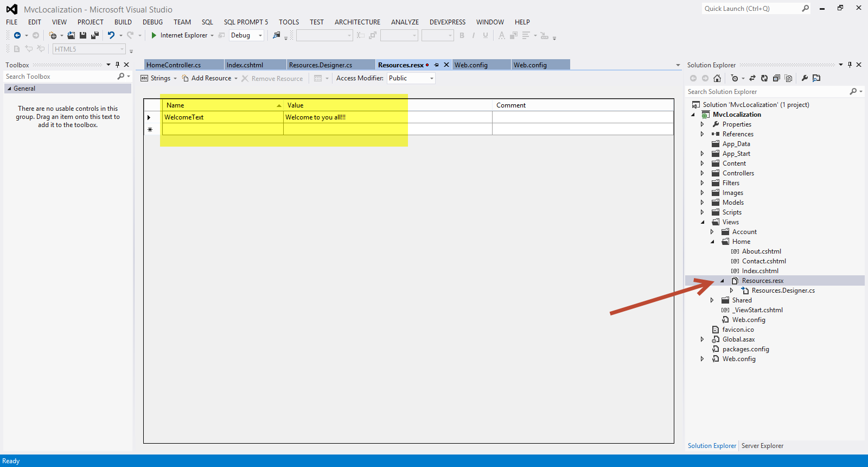
Task: Open the ARCHITECTURE menu
Action: (x=358, y=22)
